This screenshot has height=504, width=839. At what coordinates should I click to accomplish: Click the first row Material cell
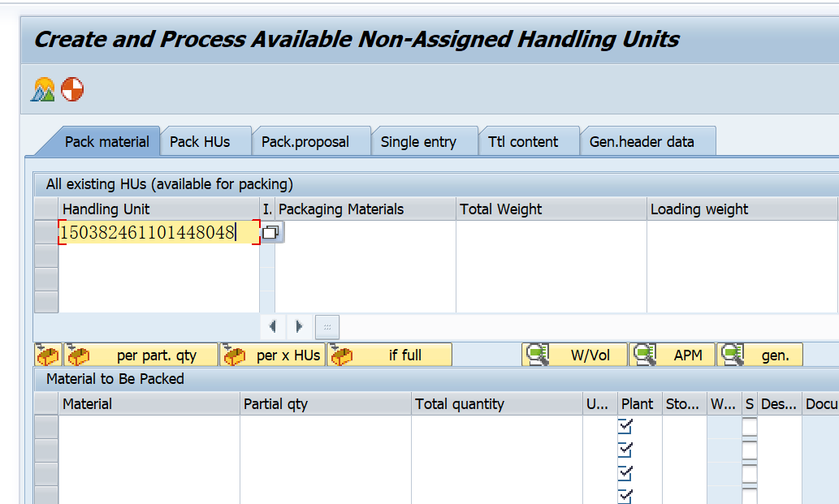pyautogui.click(x=149, y=427)
